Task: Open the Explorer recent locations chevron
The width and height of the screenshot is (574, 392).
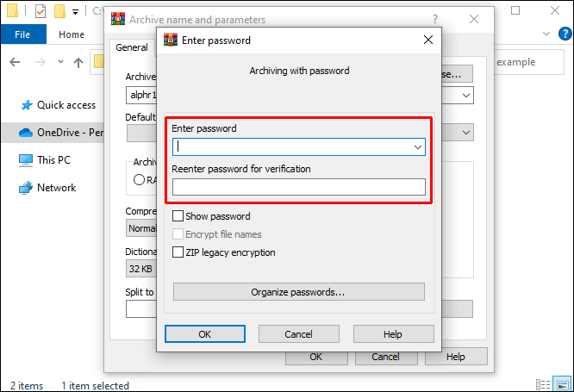Action: [x=59, y=63]
